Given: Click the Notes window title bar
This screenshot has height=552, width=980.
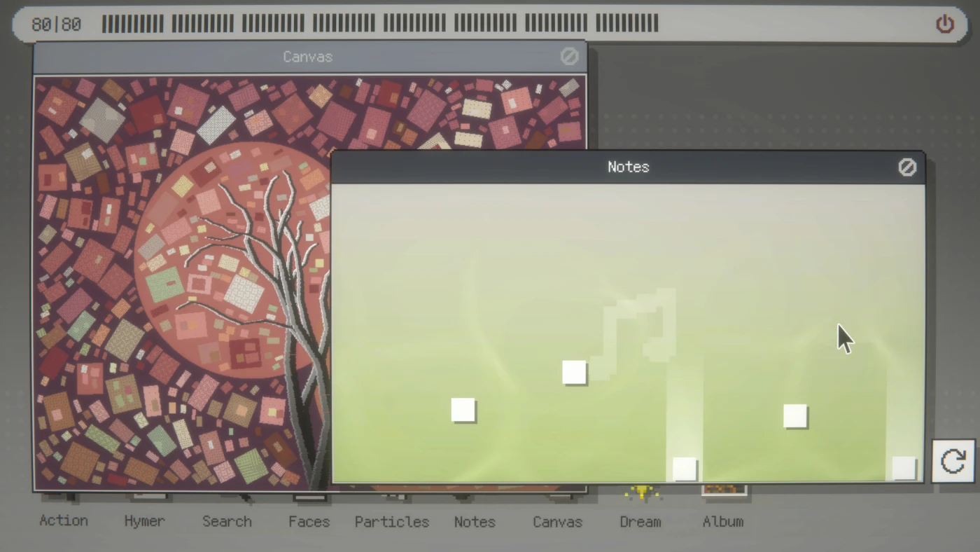Looking at the screenshot, I should coord(627,167).
